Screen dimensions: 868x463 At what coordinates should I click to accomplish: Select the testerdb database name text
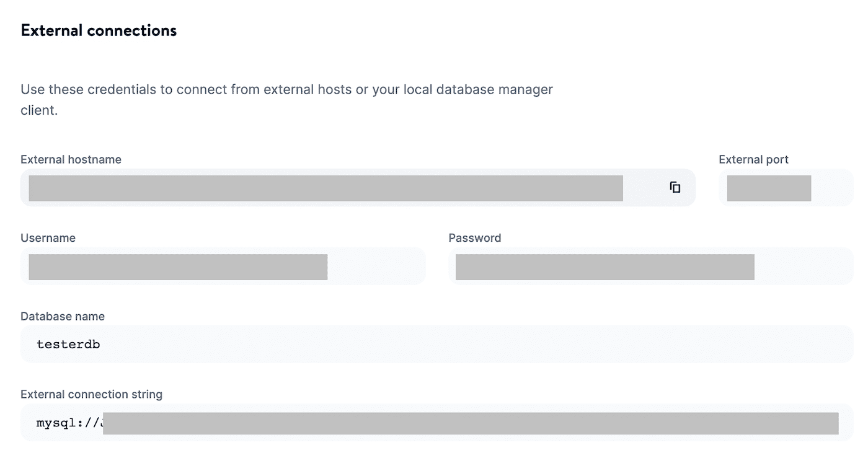[x=68, y=344]
